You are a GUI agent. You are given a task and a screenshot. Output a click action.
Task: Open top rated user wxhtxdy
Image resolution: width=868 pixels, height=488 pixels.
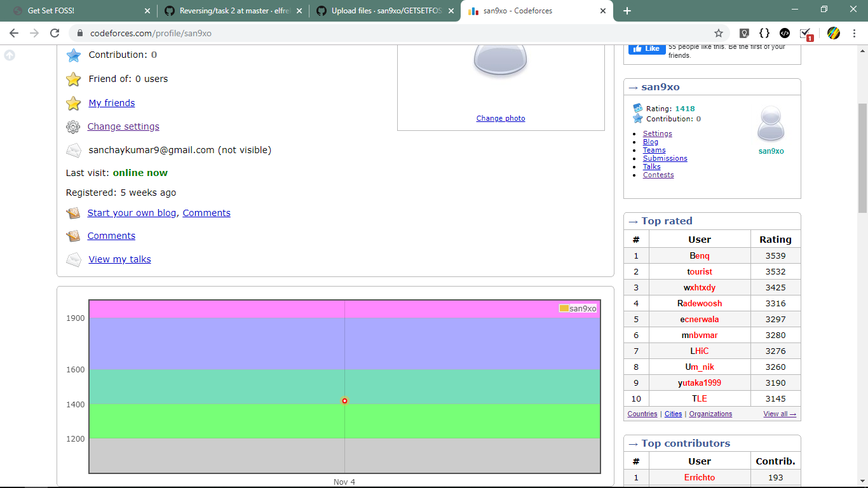[700, 287]
